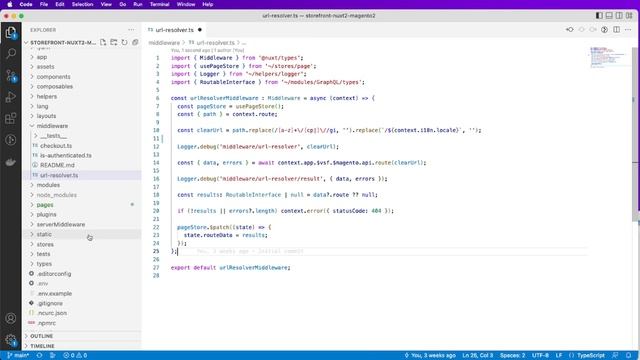Viewport: 640px width, 360px height.
Task: Click Ln 25, Col 3 cursor position
Action: pos(478,355)
